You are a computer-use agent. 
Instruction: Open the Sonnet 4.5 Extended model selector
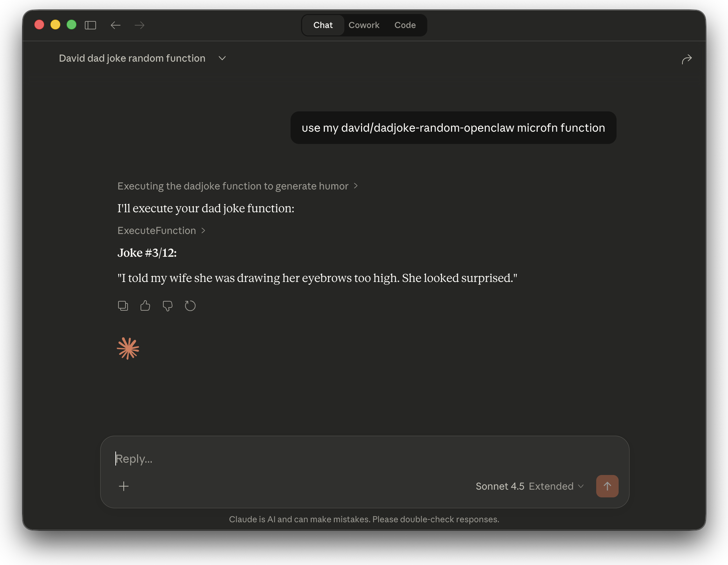529,486
